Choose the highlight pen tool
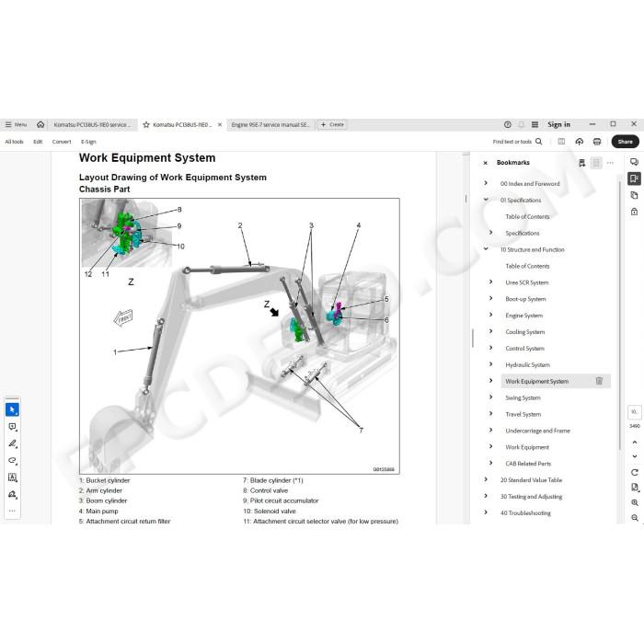The height and width of the screenshot is (644, 644). [x=12, y=443]
